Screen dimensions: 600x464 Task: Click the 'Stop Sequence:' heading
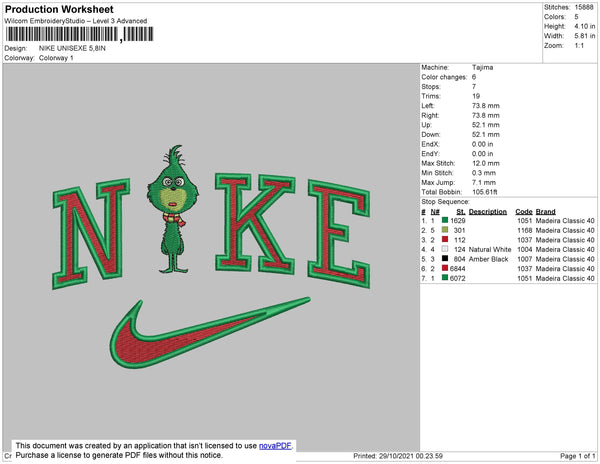tap(445, 202)
